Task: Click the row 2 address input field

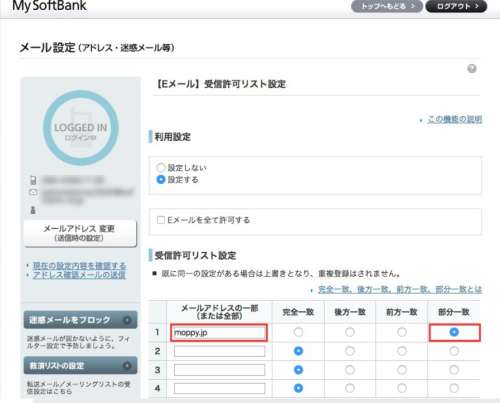Action: tap(219, 351)
